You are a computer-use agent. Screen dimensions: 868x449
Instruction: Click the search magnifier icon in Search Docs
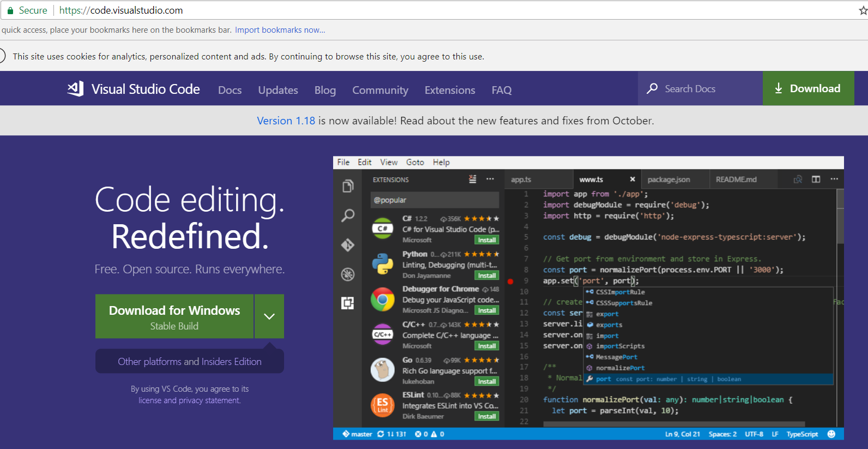click(x=652, y=88)
